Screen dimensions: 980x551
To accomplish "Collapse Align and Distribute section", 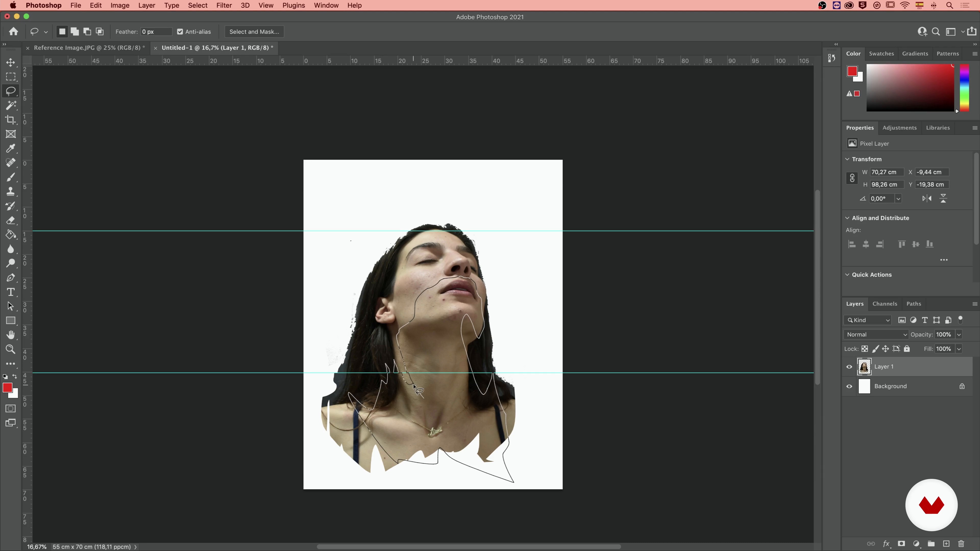I will [847, 218].
